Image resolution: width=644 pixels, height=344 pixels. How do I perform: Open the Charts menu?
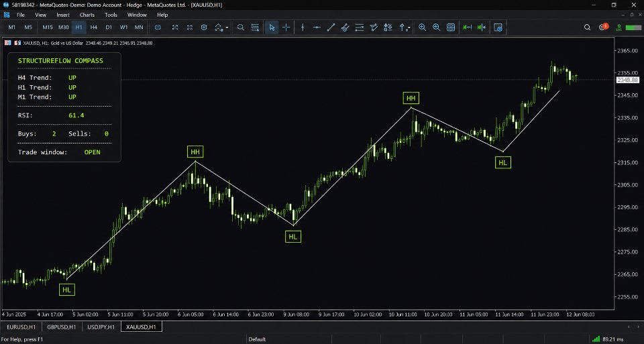tap(87, 15)
